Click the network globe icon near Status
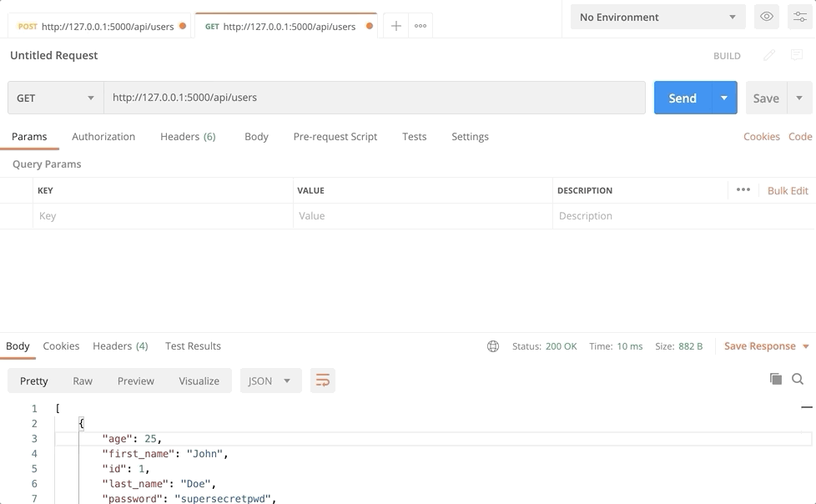 click(493, 346)
